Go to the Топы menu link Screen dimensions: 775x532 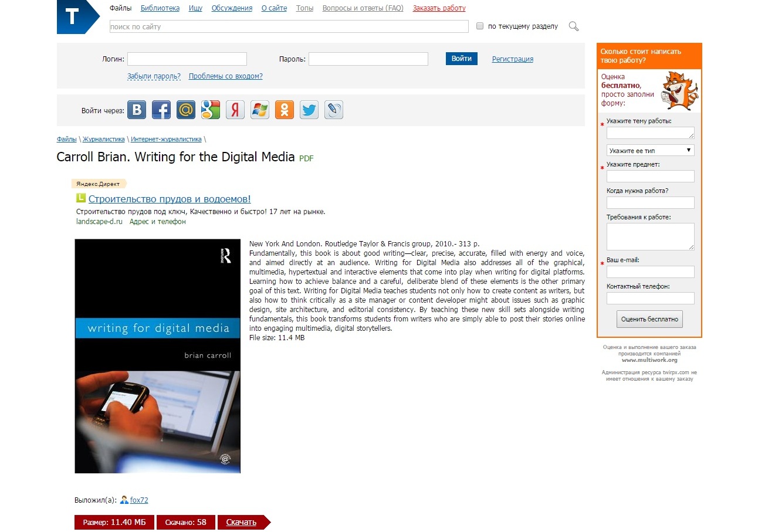304,8
